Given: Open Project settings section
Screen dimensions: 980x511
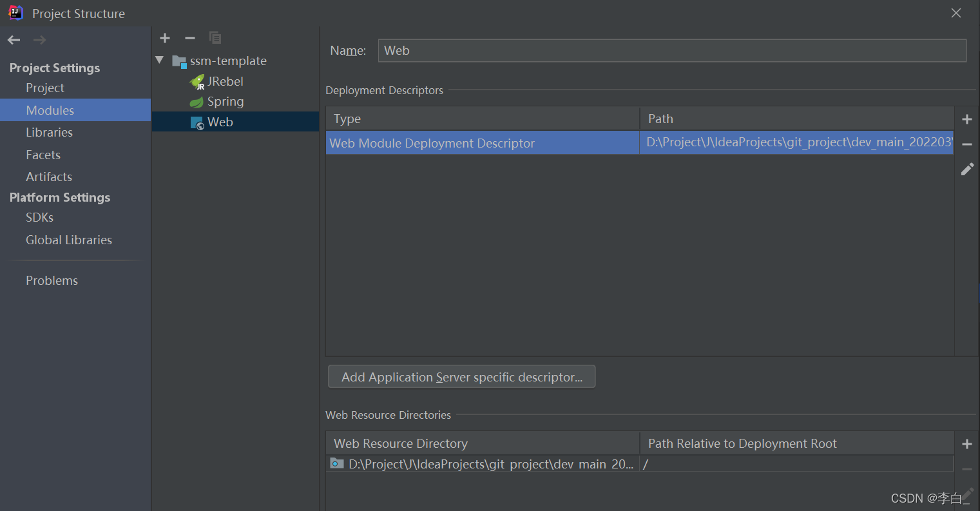Looking at the screenshot, I should click(x=45, y=88).
